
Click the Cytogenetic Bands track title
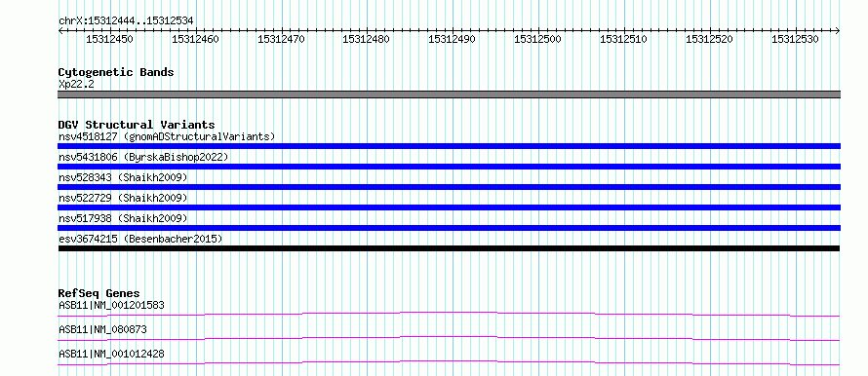[116, 72]
